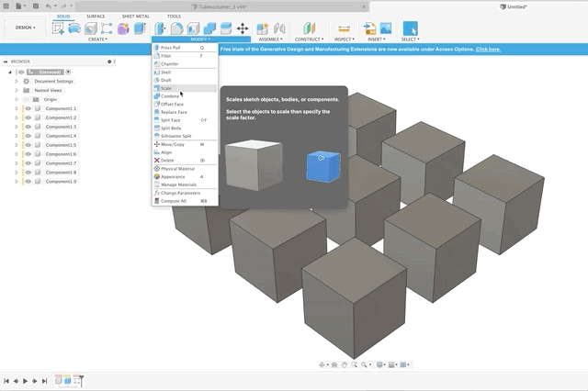Screen dimensions: 588x391
Task: Switch to the Sheet Metal tab
Action: click(x=135, y=17)
